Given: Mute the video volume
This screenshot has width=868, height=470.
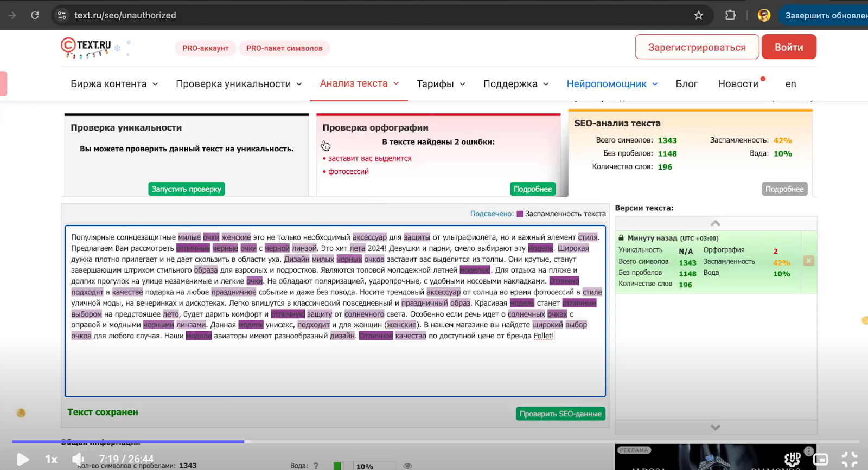Looking at the screenshot, I should [x=79, y=459].
